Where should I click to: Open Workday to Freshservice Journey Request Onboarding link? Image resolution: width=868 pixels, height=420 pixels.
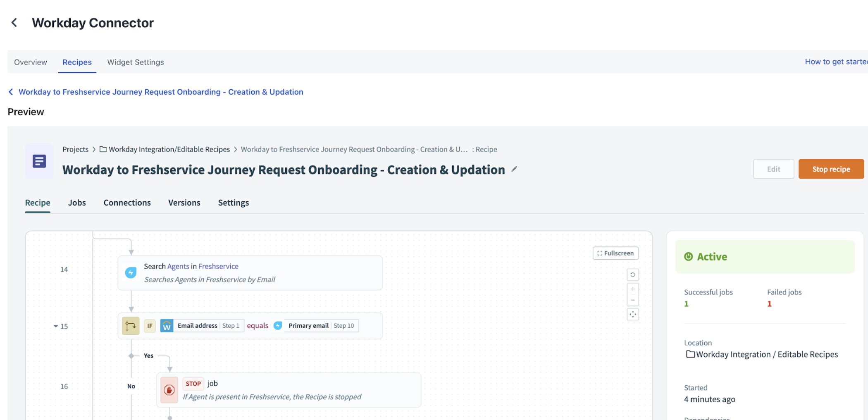coord(161,92)
